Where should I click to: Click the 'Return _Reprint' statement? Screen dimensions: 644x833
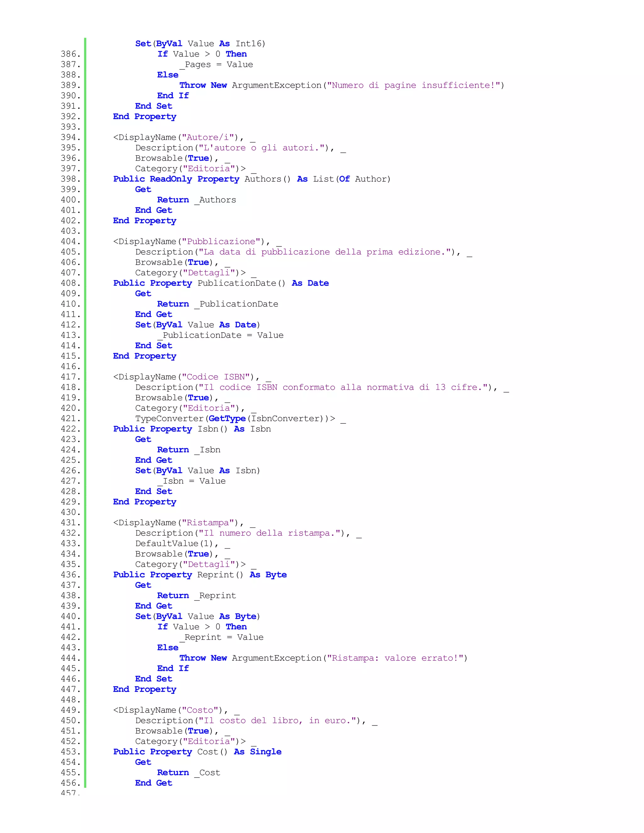coord(197,595)
